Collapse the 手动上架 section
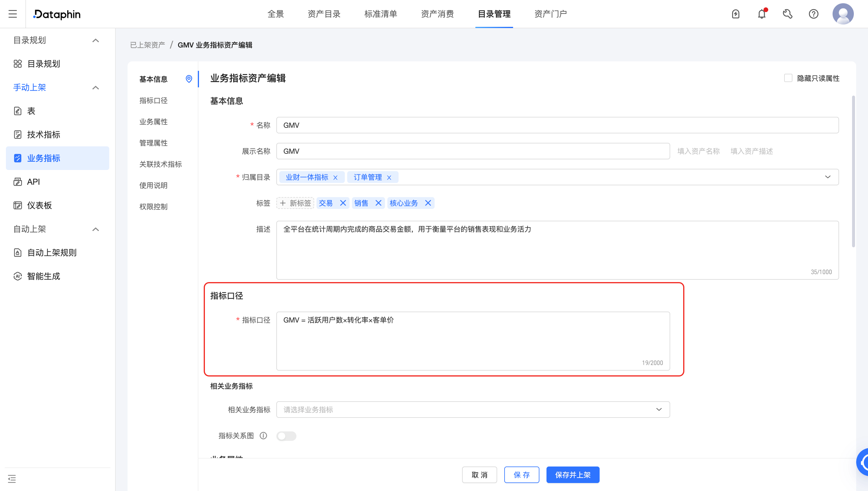Screen dimensions: 868x491 point(96,87)
